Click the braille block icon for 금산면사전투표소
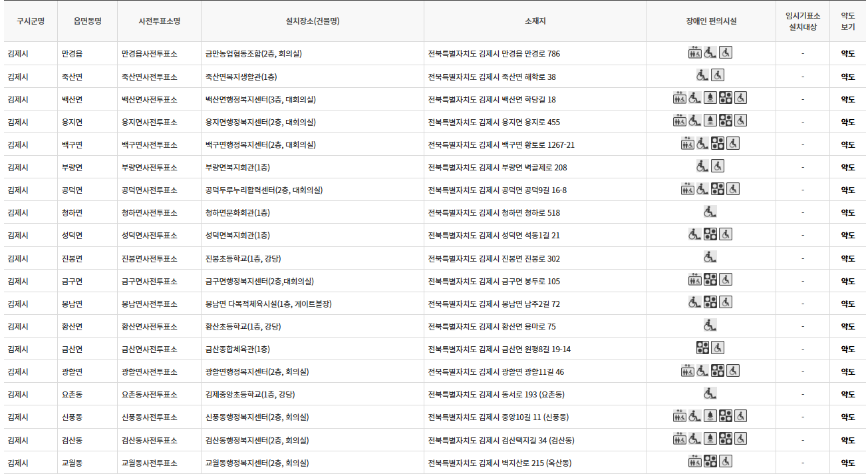The width and height of the screenshot is (868, 474). (x=702, y=348)
